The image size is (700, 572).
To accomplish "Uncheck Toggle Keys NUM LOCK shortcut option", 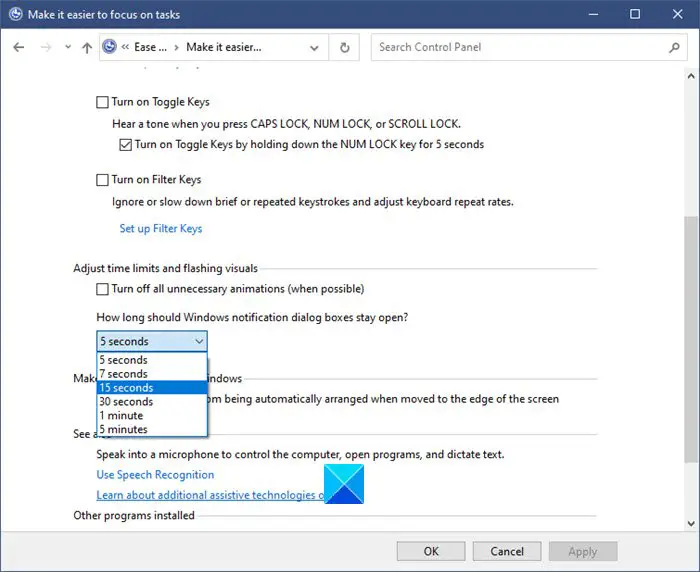I will pos(125,145).
